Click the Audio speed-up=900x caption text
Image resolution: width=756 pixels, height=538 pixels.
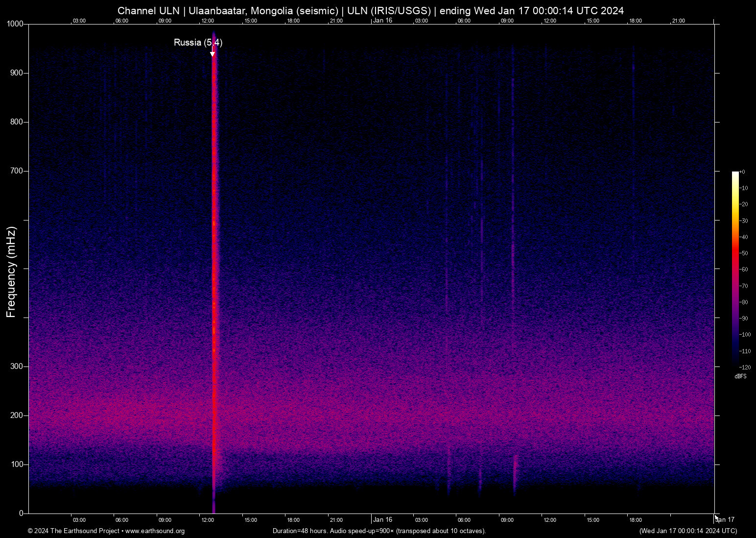(362, 531)
